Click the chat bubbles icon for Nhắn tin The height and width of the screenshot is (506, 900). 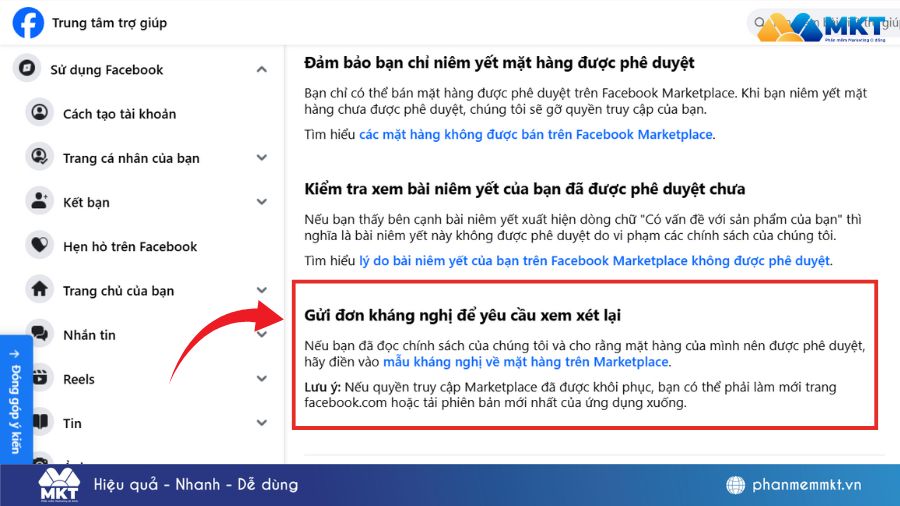coord(40,333)
